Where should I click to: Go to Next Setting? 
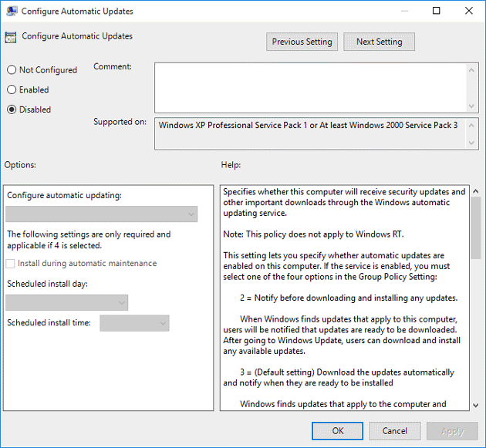pos(379,42)
